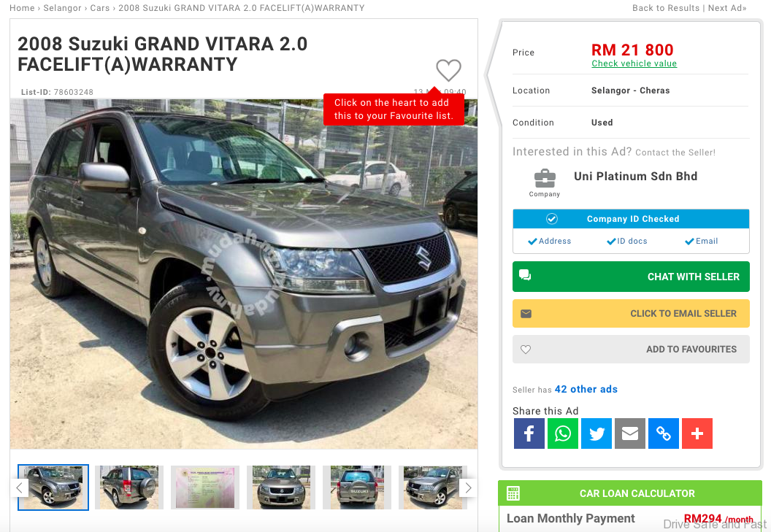Screen dimensions: 771x532
Task: Go to Selangor breadcrumb
Action: point(63,8)
